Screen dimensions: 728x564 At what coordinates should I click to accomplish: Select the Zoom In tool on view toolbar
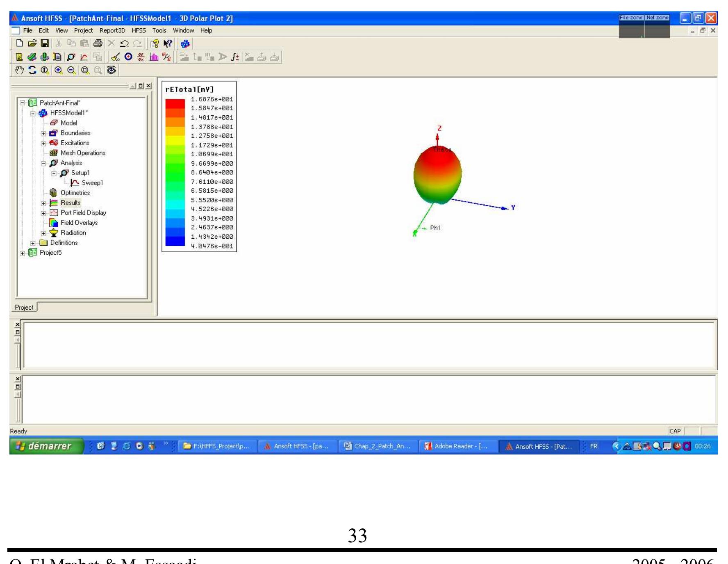[57, 71]
